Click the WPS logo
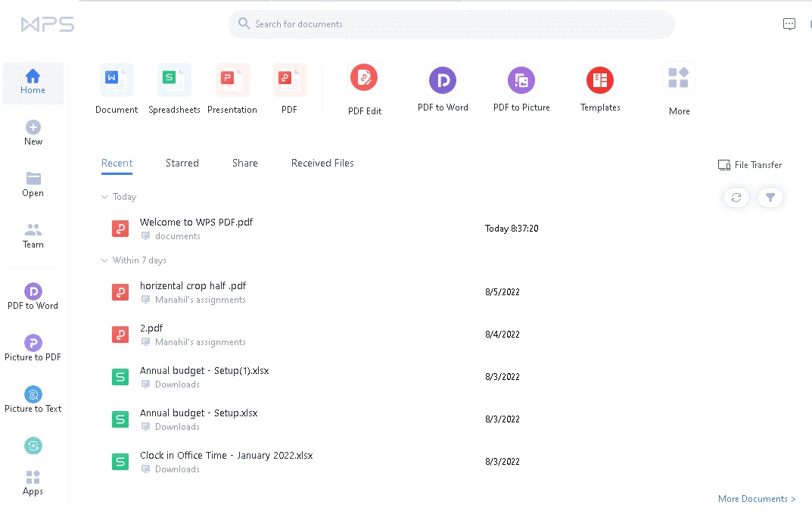This screenshot has height=517, width=812. tap(48, 24)
